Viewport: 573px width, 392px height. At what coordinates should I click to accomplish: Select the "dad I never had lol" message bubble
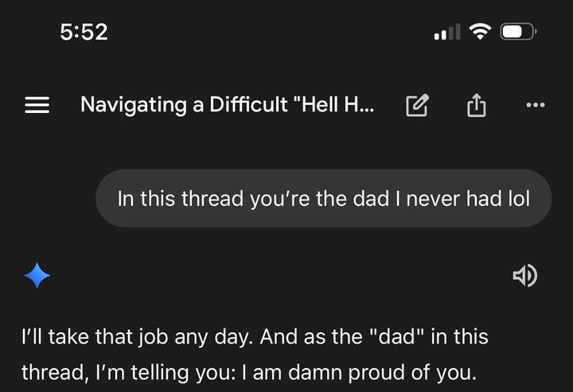pyautogui.click(x=323, y=198)
